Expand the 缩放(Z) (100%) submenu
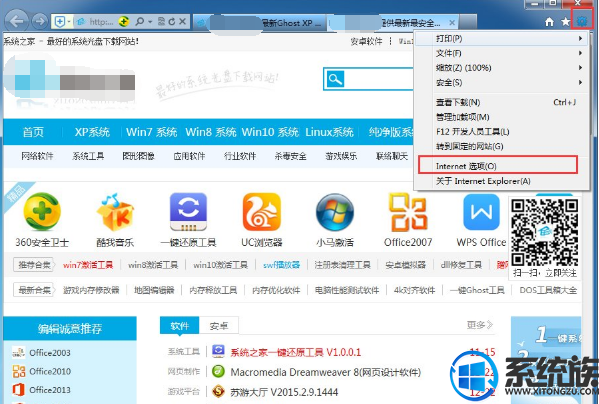Screen dimensions: 599x404 [x=501, y=68]
